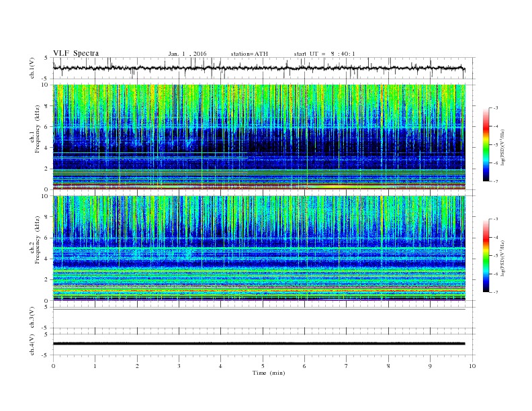Screen dimensions: 532x411
Task: Select the "Time (min)" axis label
Action: pos(269,373)
